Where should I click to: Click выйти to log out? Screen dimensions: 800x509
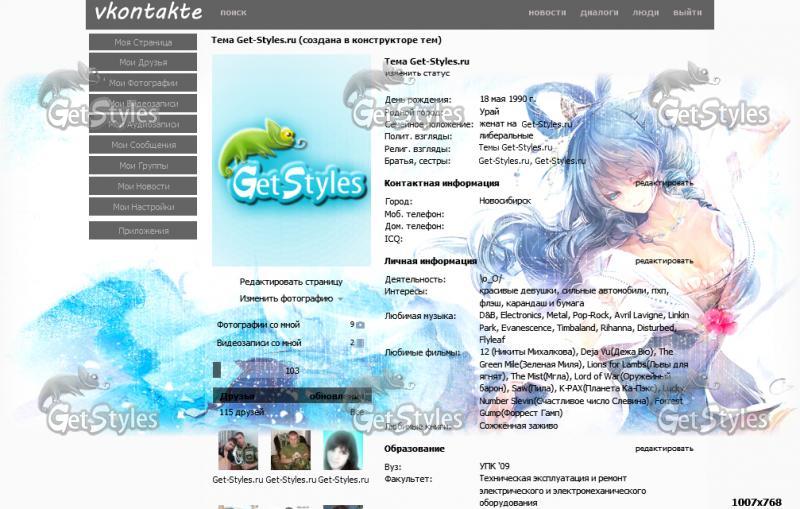point(687,12)
